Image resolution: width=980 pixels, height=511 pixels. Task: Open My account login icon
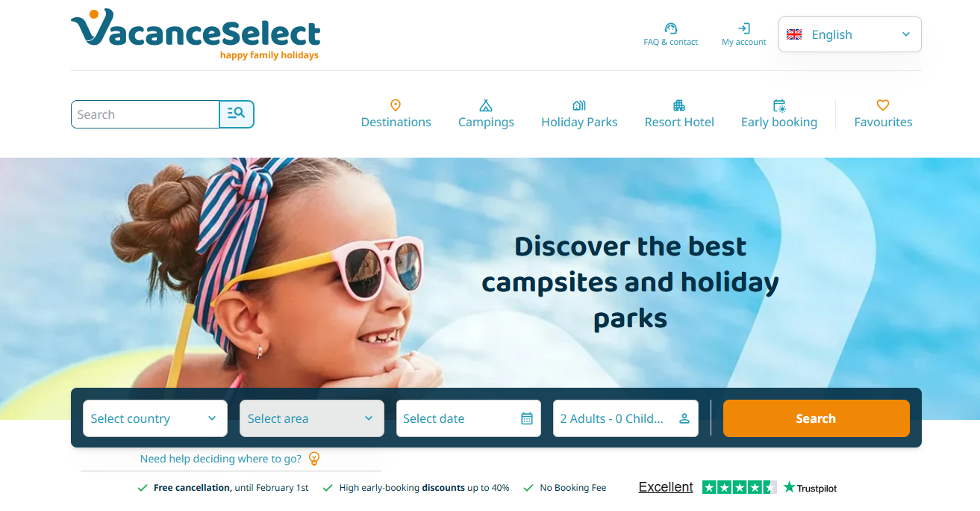(x=743, y=28)
